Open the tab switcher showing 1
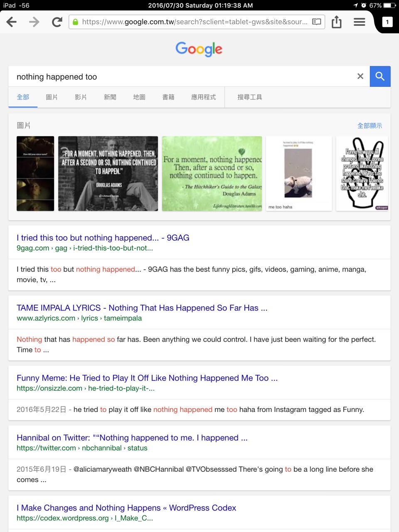Image resolution: width=399 pixels, height=532 pixels. [387, 22]
